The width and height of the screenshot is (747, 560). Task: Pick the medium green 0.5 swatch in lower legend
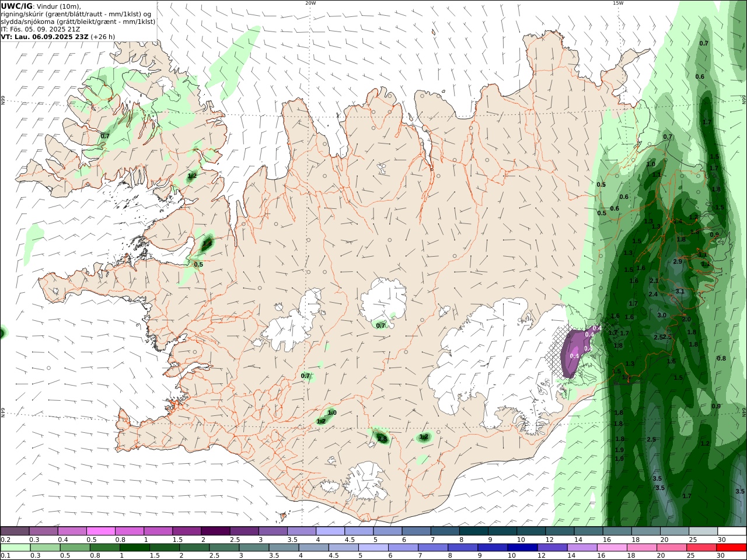tap(75, 548)
